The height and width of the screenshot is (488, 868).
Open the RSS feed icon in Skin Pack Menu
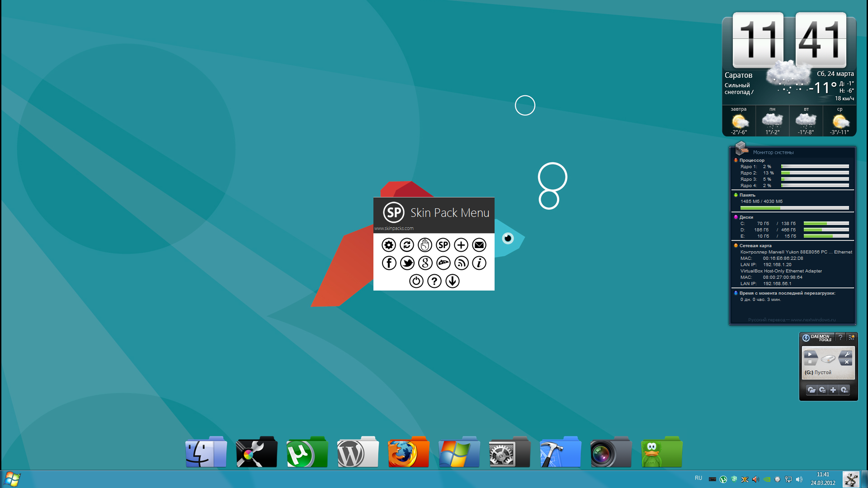[x=461, y=263]
